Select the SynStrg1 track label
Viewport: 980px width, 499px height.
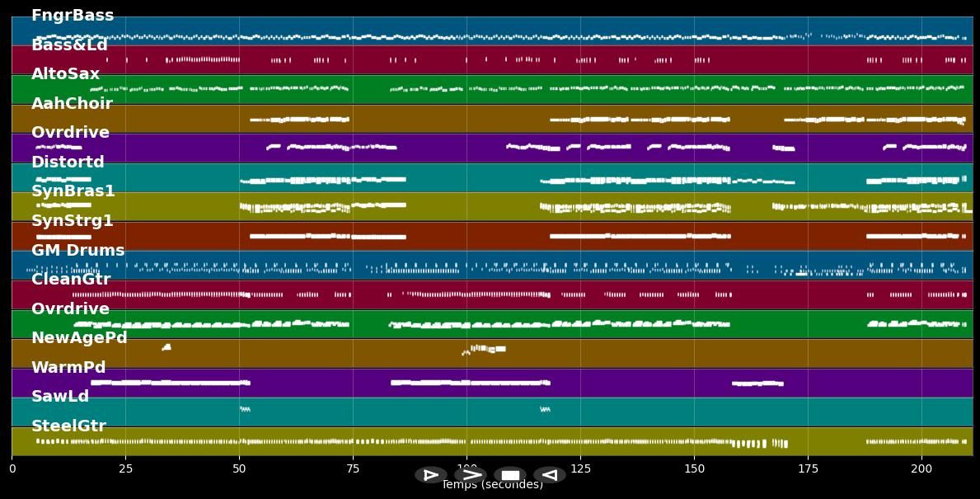[73, 221]
